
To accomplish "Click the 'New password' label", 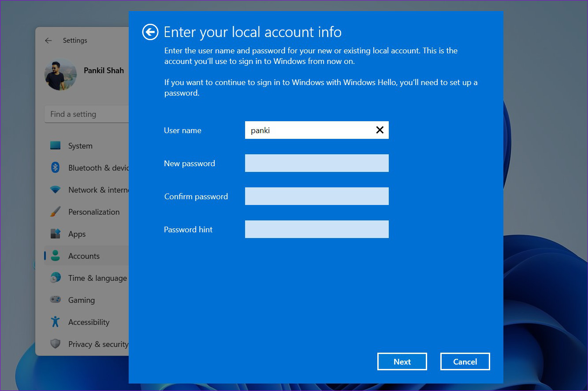I will click(x=190, y=164).
